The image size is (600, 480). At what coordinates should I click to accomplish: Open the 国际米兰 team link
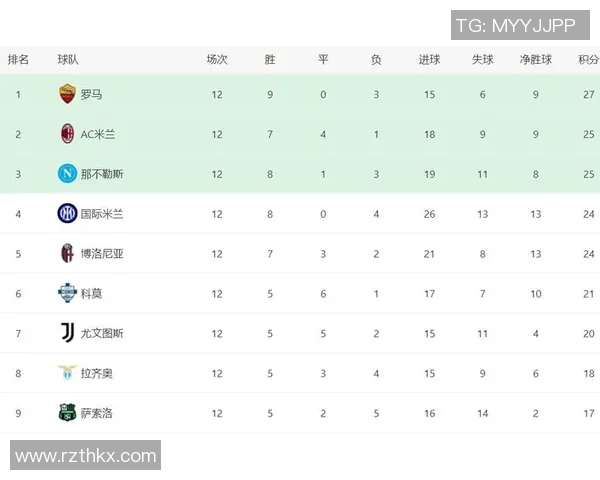pyautogui.click(x=102, y=214)
